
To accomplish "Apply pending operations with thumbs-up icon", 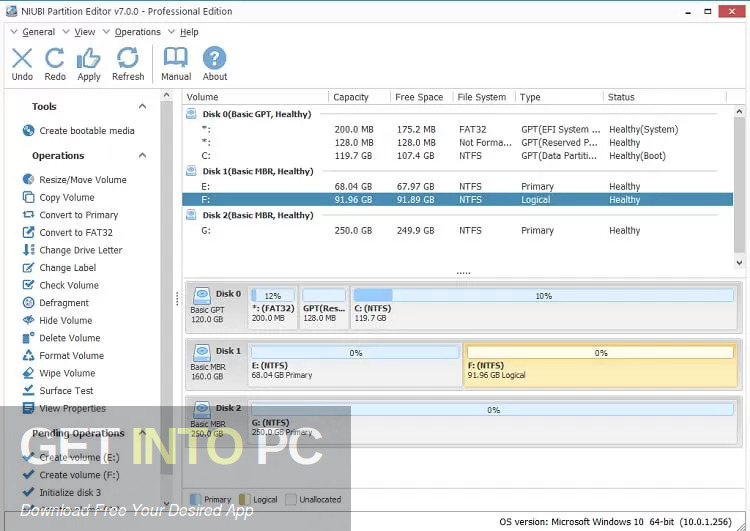I will (88, 58).
